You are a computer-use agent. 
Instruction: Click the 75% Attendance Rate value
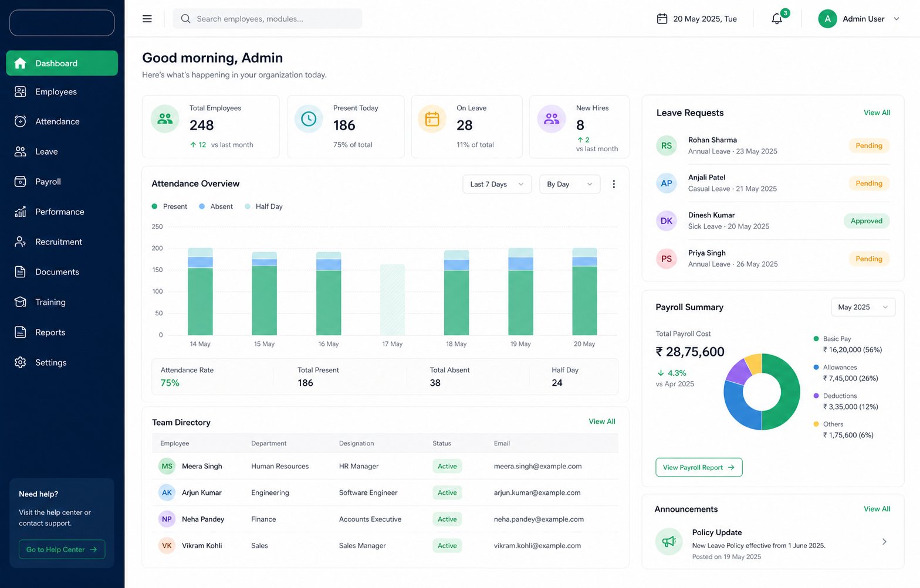tap(170, 383)
